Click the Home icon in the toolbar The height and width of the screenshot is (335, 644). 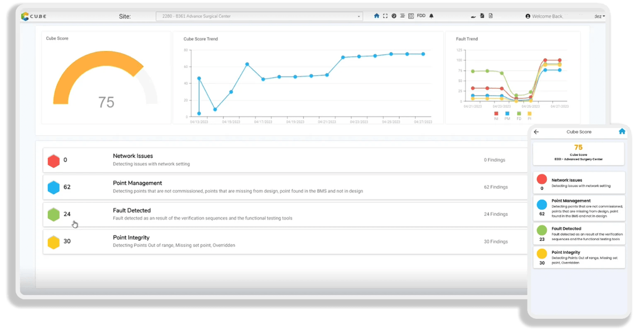click(377, 16)
